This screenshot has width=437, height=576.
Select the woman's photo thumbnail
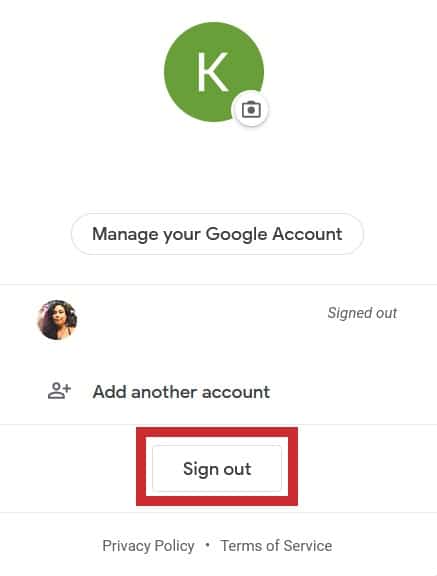pos(58,319)
